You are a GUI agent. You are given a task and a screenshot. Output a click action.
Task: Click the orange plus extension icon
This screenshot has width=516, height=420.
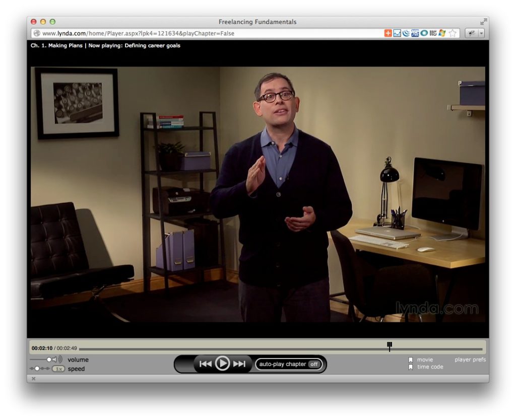(x=388, y=33)
